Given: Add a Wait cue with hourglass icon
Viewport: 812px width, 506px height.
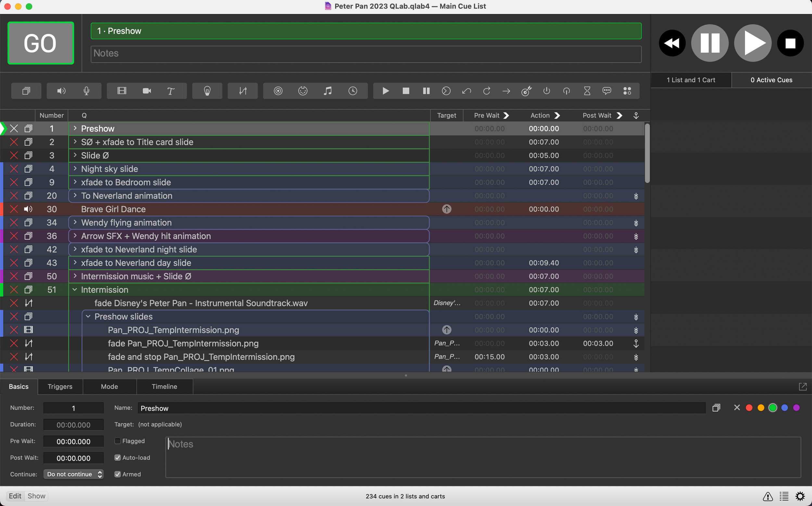Looking at the screenshot, I should click(x=587, y=91).
